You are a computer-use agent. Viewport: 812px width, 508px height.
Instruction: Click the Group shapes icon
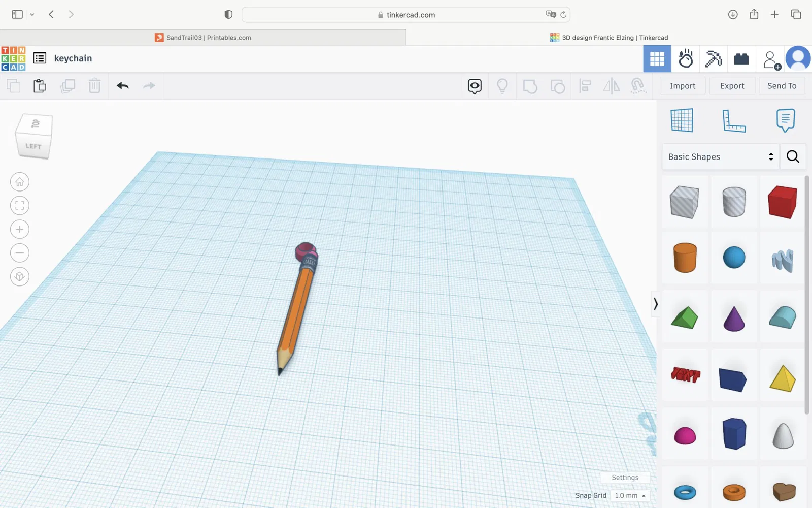pos(530,86)
